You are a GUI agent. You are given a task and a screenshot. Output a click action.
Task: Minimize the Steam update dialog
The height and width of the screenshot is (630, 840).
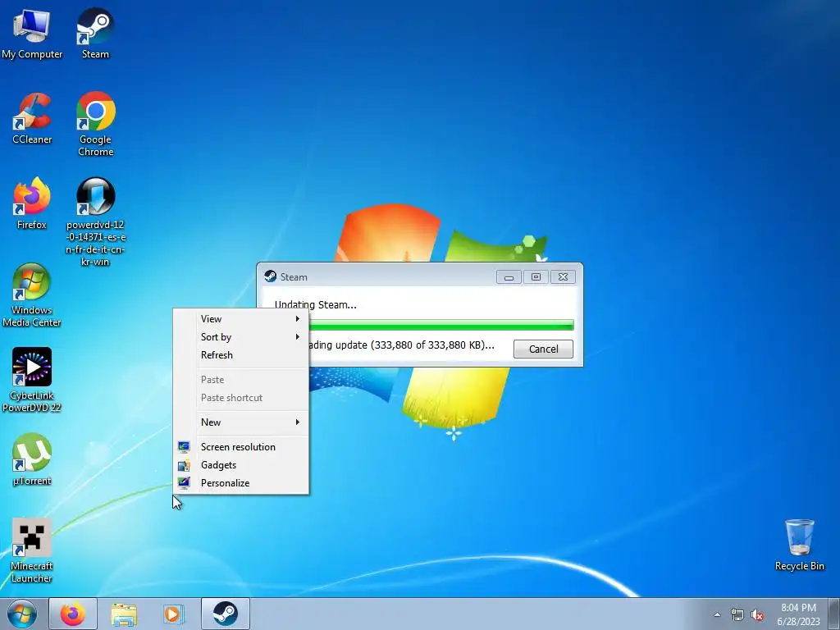click(x=509, y=277)
